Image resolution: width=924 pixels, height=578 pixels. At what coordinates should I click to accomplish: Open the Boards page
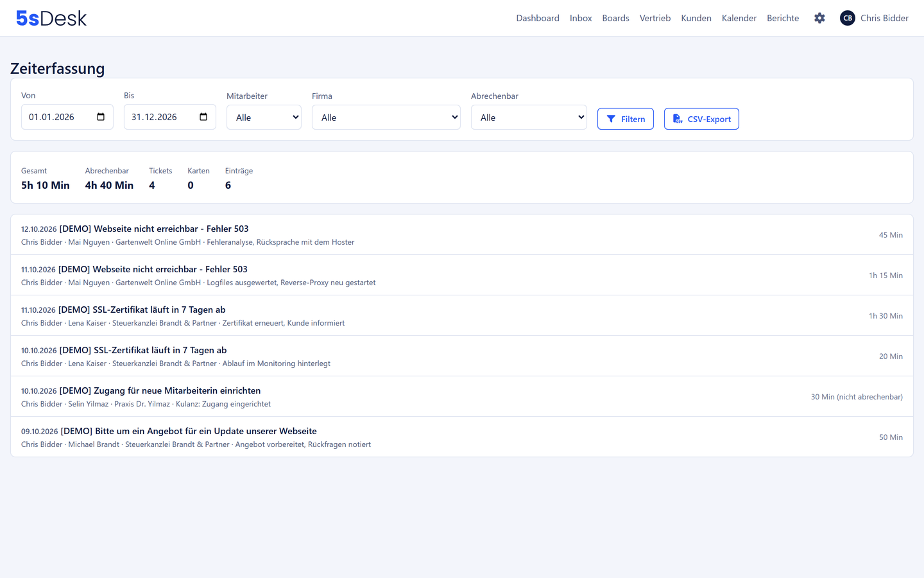tap(615, 18)
